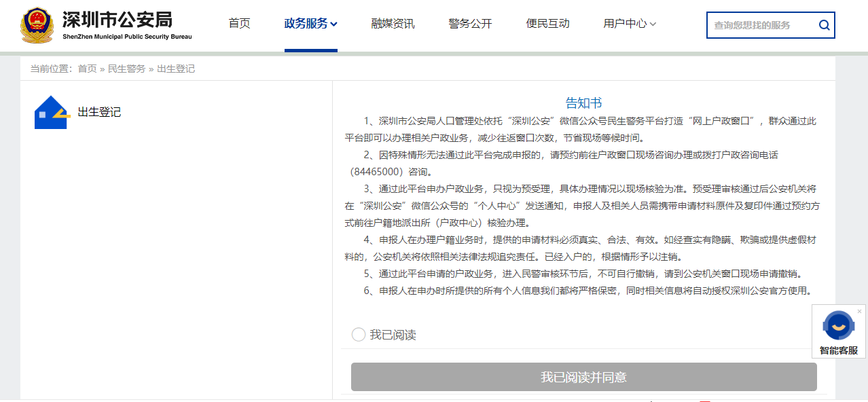
Task: Click the 出生登记 birth registration house icon
Action: tap(50, 112)
